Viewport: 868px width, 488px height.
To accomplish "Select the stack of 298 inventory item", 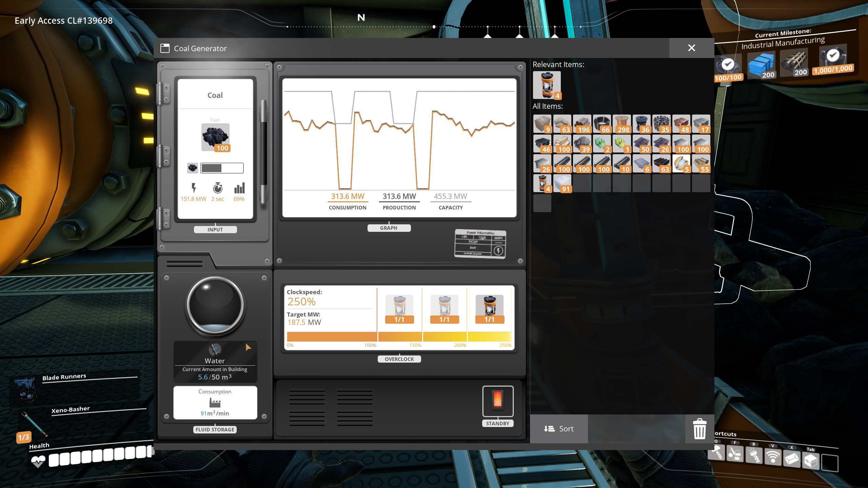I will point(622,124).
